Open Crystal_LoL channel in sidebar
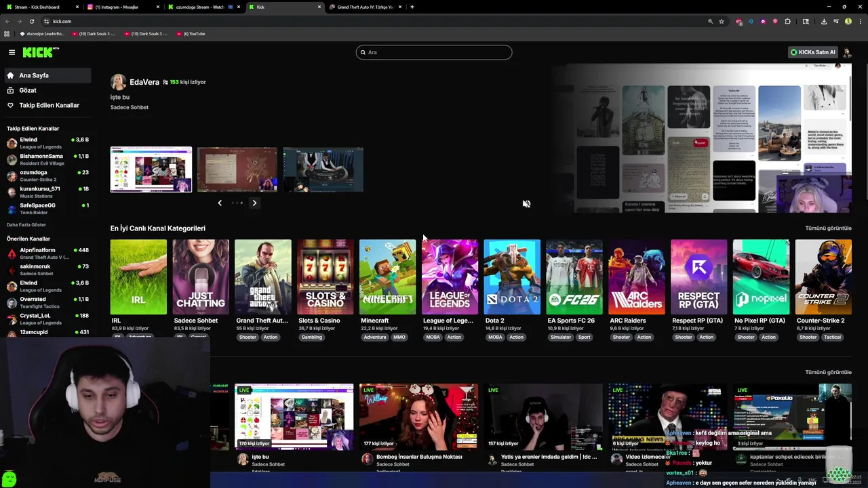This screenshot has height=488, width=868. click(x=47, y=319)
